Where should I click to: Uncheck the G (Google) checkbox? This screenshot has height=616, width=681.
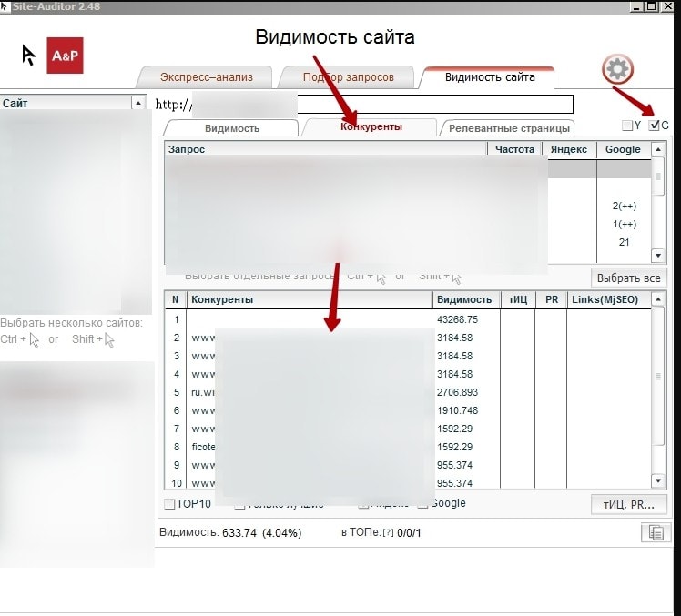[654, 126]
